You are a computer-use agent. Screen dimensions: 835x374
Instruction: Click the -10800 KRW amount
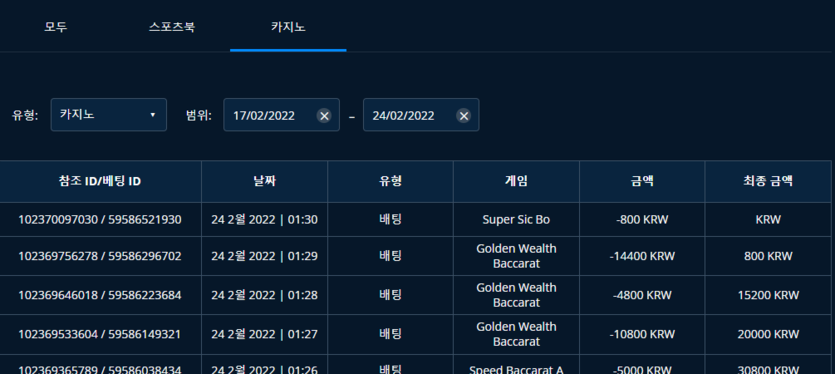[x=642, y=334]
